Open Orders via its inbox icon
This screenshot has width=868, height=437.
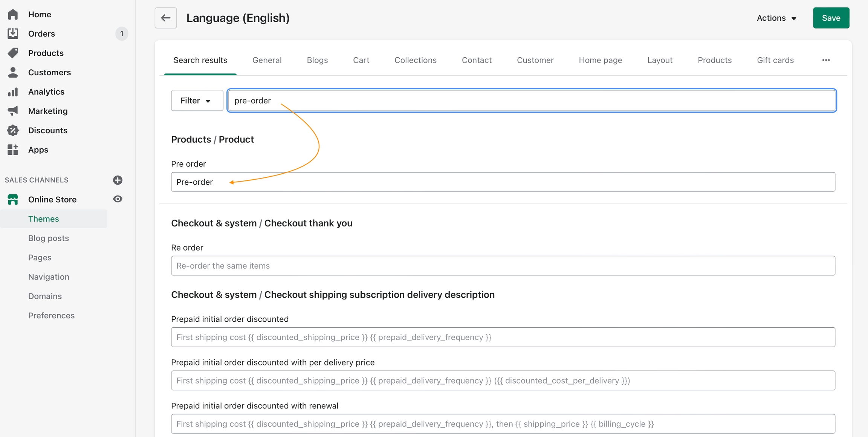pyautogui.click(x=13, y=34)
